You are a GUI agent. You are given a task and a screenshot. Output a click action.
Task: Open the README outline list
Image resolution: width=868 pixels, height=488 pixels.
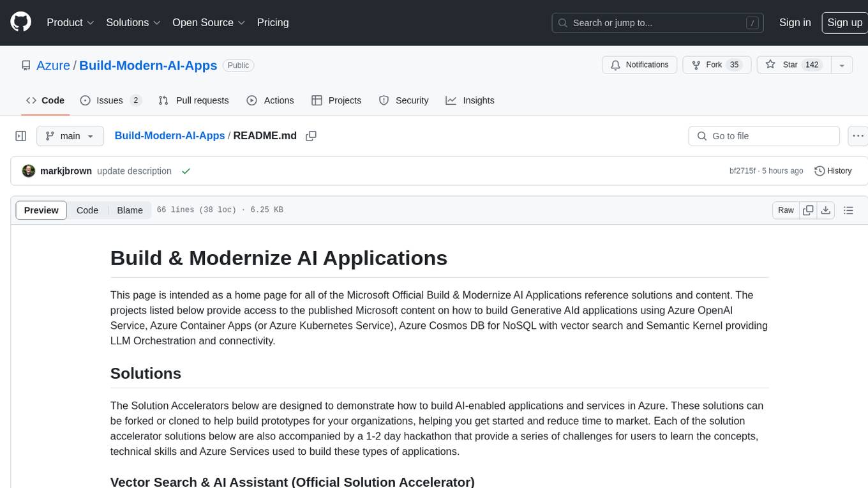[x=848, y=210]
